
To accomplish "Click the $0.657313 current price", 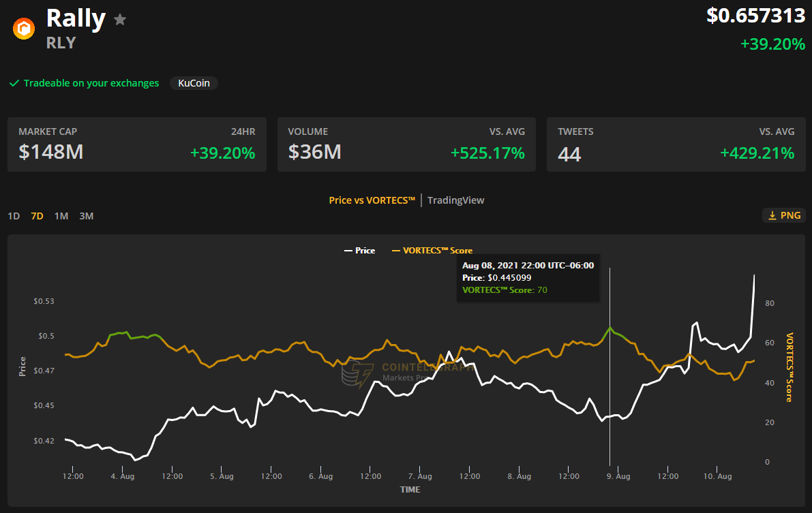I will (755, 16).
